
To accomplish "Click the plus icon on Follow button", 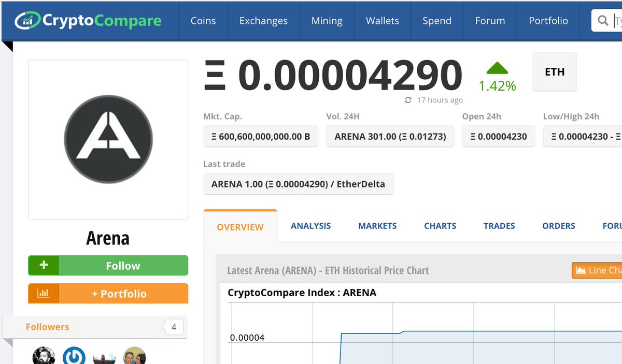I will pos(44,265).
